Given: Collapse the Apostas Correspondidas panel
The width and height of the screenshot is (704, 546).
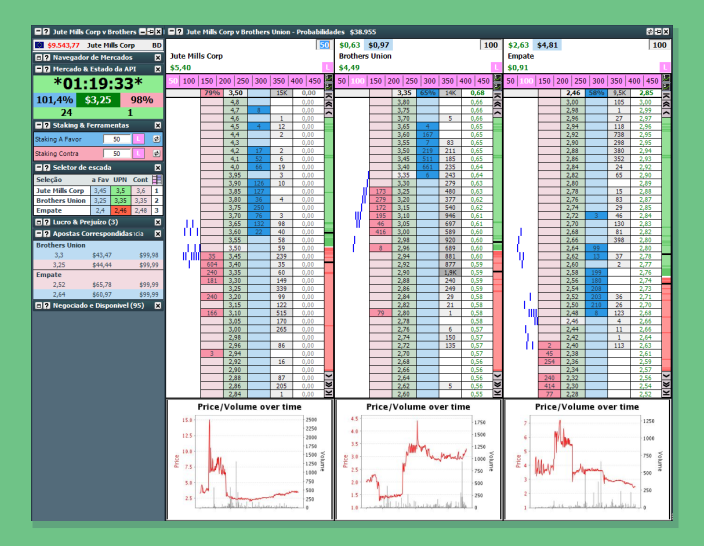Looking at the screenshot, I should click(39, 234).
